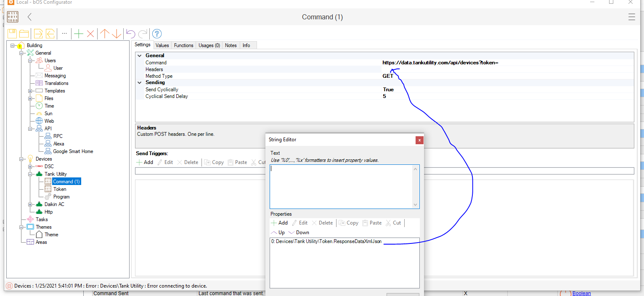This screenshot has height=296, width=644.
Task: Collapse the General property section
Action: pos(140,55)
